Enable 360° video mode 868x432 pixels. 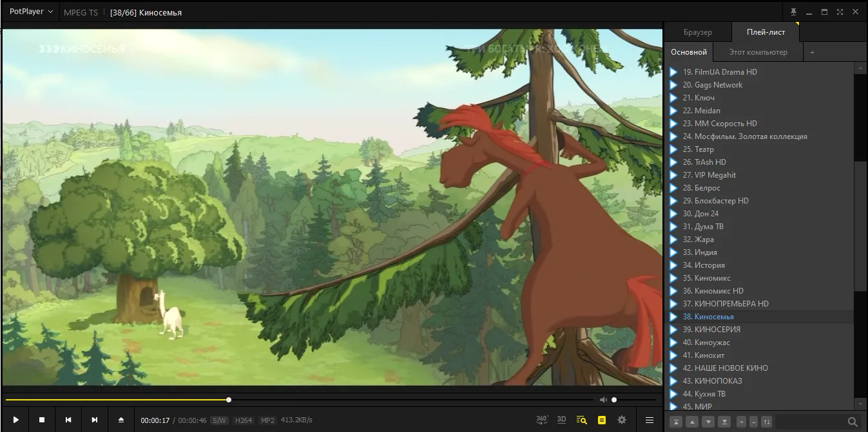click(x=542, y=420)
